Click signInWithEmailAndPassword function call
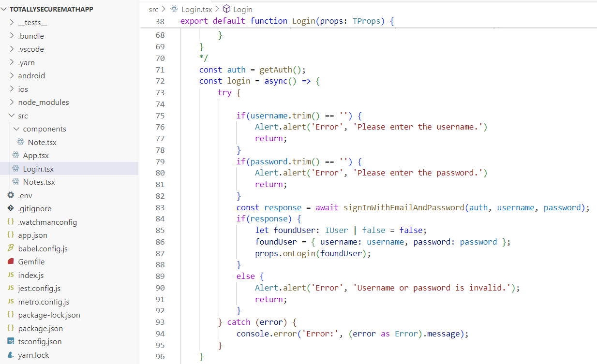 coord(404,207)
